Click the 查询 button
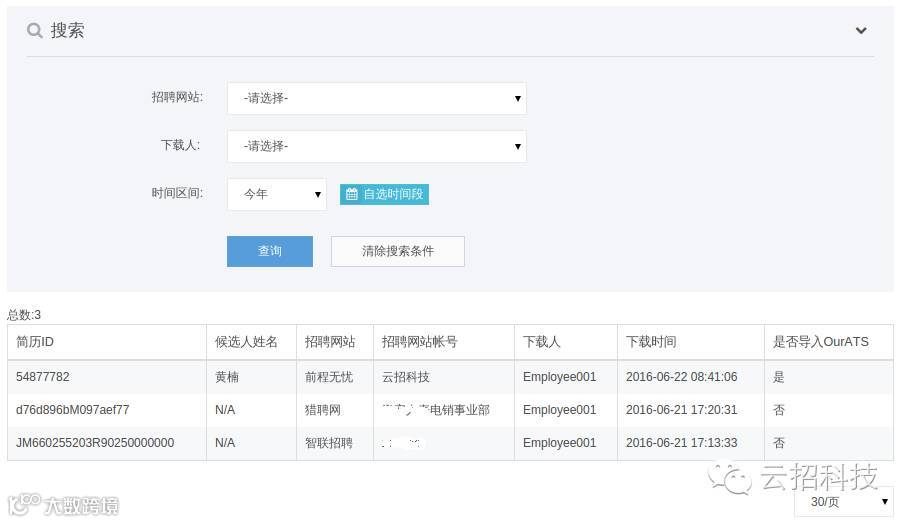The width and height of the screenshot is (909, 523). click(x=270, y=251)
